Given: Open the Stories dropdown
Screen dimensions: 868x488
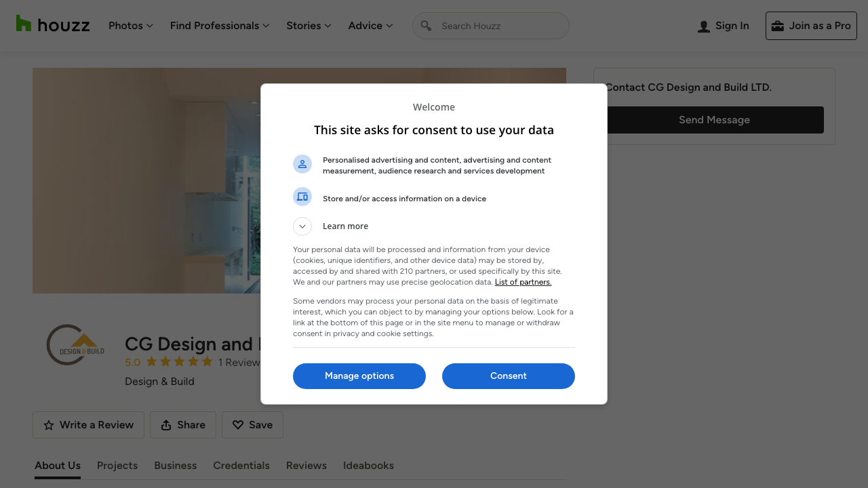Looking at the screenshot, I should (309, 26).
